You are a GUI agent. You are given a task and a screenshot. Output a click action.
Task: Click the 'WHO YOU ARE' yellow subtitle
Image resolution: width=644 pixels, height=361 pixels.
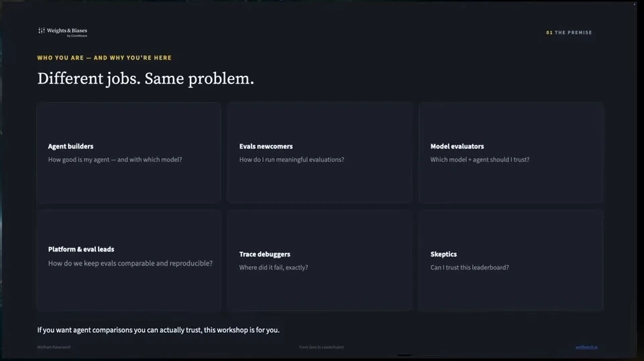pyautogui.click(x=105, y=58)
